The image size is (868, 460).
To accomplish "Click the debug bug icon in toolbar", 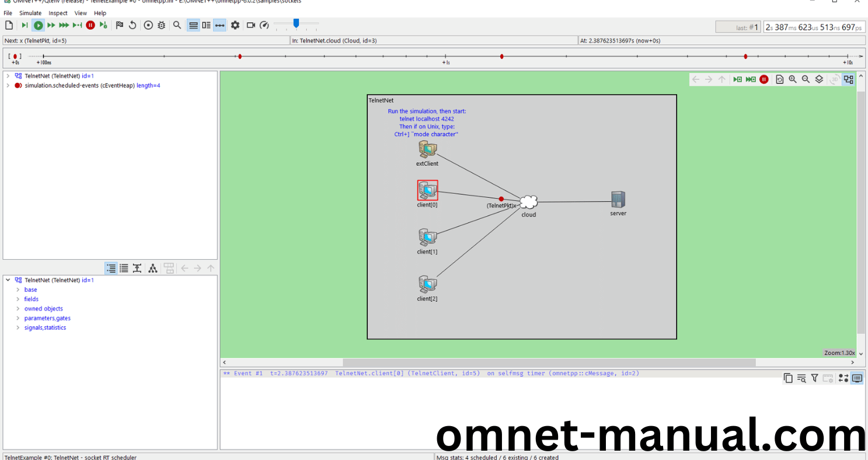I will 162,25.
